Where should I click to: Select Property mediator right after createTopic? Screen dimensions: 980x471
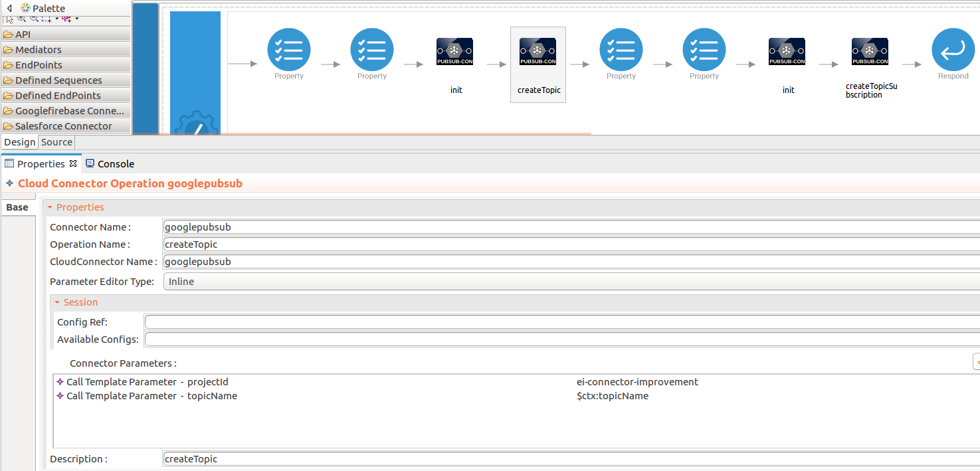[621, 50]
